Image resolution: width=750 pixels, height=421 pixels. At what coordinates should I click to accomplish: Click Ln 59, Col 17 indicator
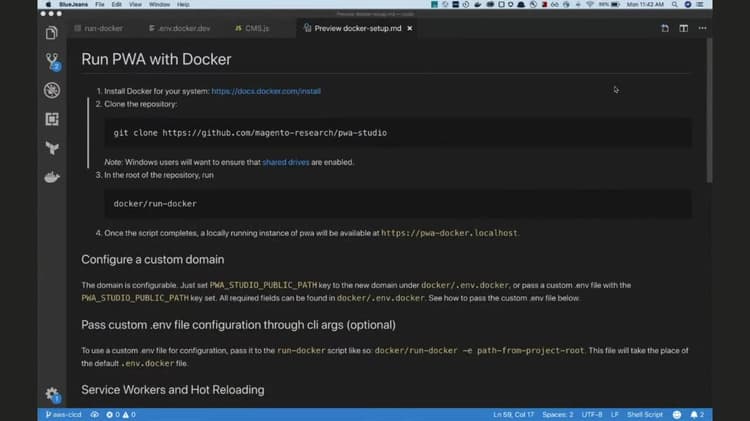pos(513,414)
